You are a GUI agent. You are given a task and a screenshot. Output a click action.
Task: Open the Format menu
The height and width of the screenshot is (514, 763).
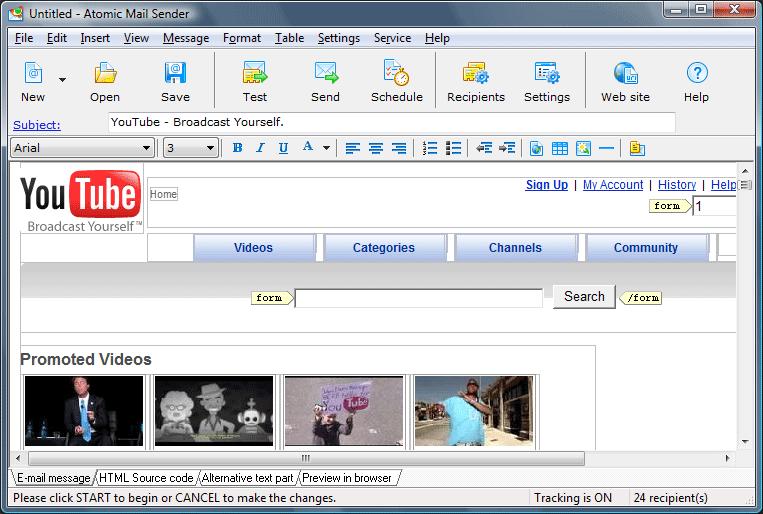point(242,38)
